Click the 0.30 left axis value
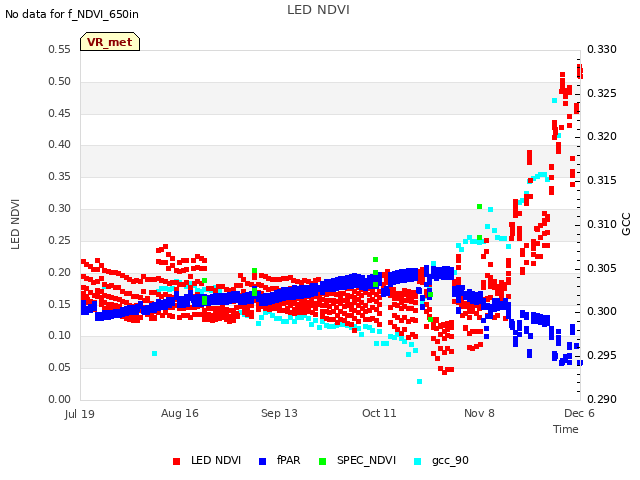 tap(59, 208)
